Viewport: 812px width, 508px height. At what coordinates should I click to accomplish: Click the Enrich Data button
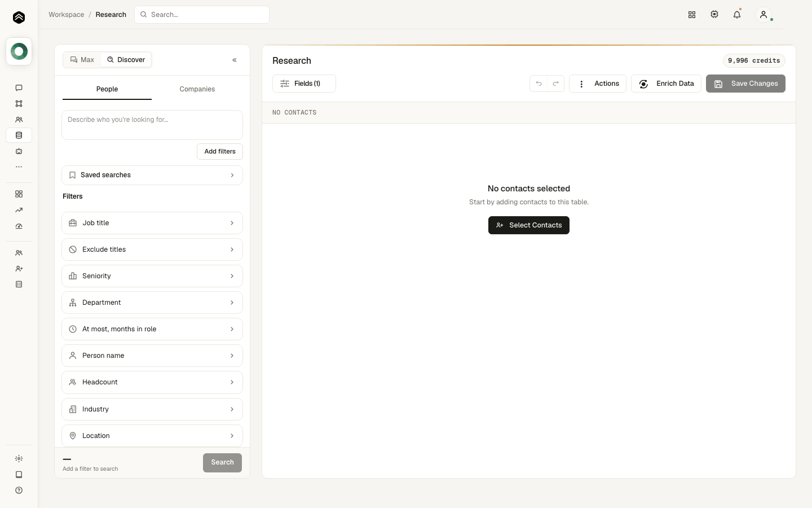[x=666, y=84]
